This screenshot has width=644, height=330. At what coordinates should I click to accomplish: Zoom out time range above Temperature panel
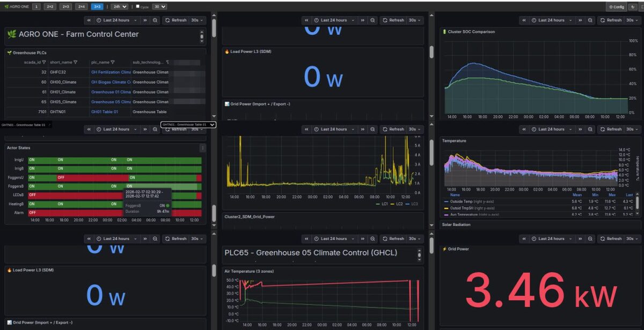click(590, 129)
